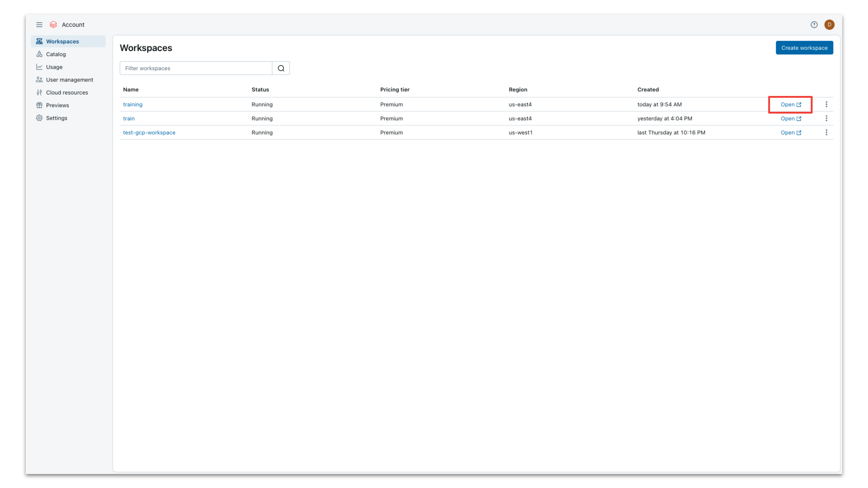Open account Settings in sidebar
868x488 pixels.
57,118
